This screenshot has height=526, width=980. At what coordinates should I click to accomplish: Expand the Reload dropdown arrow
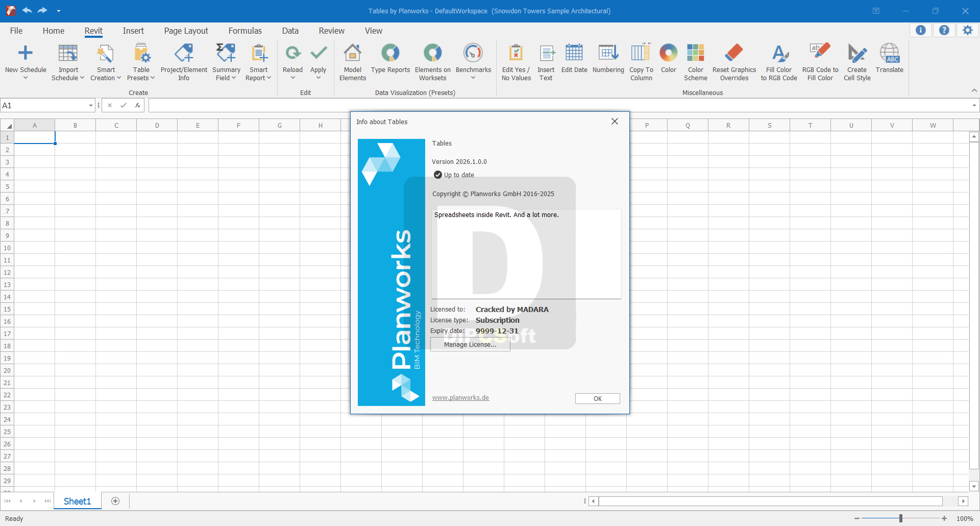click(293, 78)
